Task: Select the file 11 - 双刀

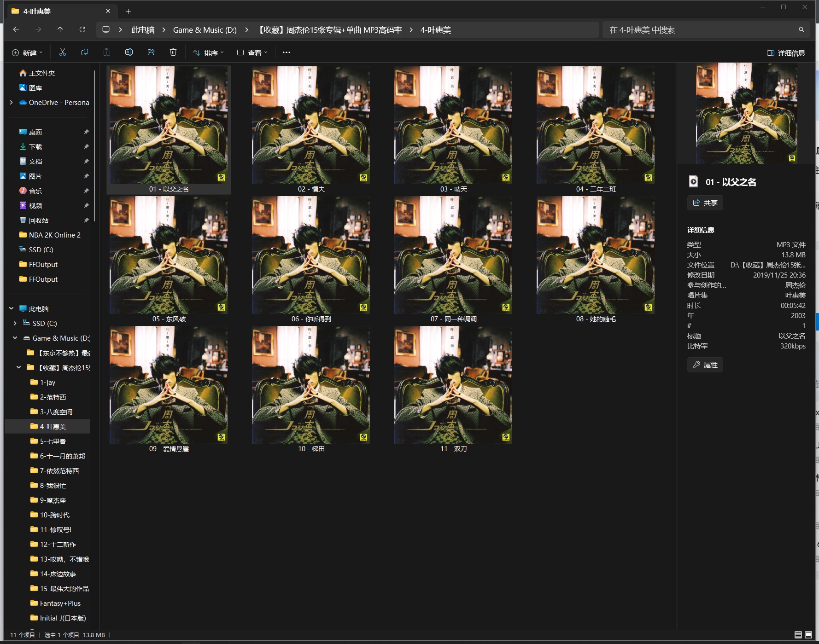Action: 453,389
